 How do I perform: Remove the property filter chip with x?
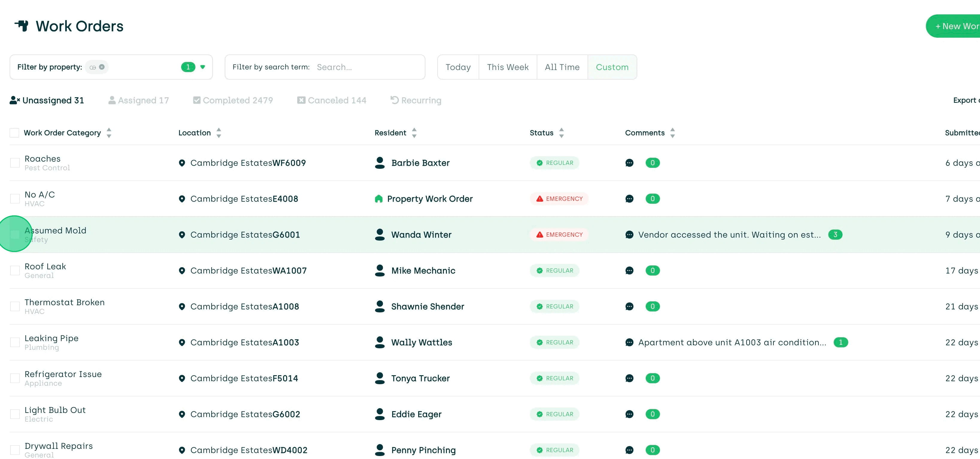[x=101, y=67]
